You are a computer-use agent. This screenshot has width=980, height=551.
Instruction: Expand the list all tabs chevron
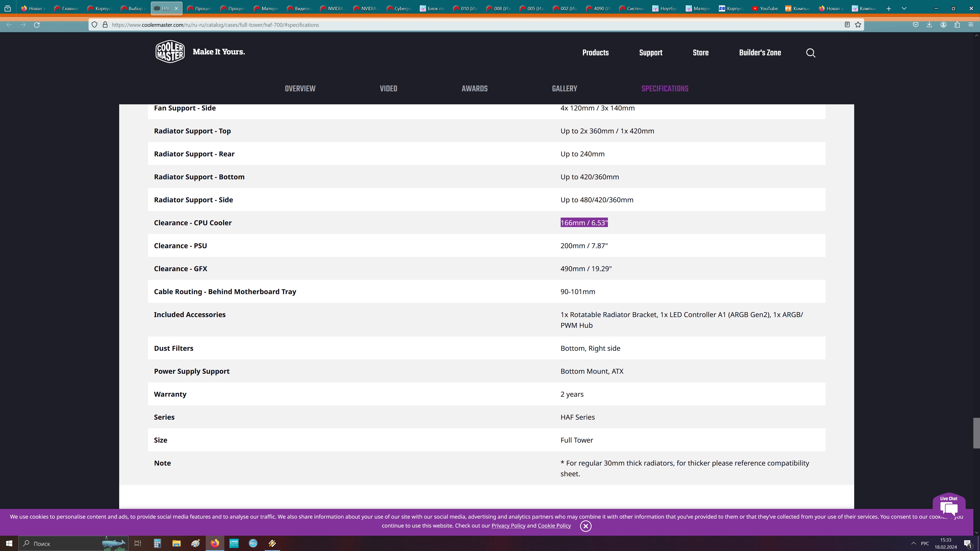click(x=904, y=8)
